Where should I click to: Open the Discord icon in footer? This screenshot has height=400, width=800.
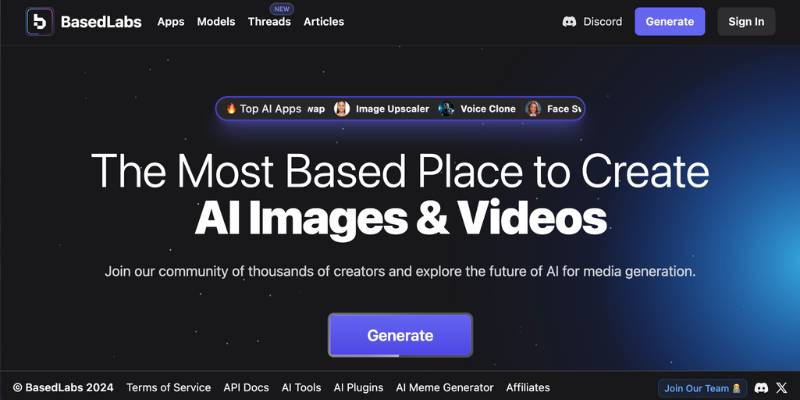[x=761, y=388]
